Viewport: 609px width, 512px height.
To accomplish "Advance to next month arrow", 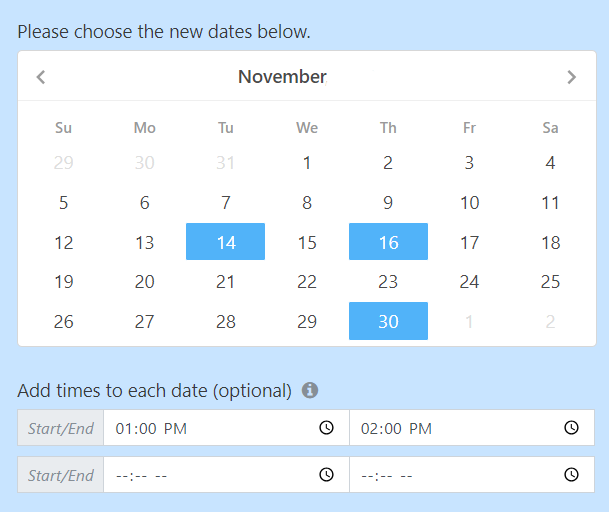I will [571, 77].
